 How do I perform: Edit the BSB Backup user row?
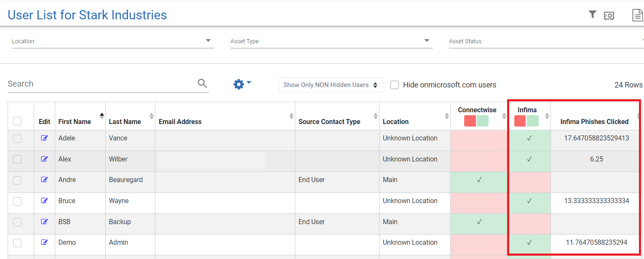click(x=44, y=222)
